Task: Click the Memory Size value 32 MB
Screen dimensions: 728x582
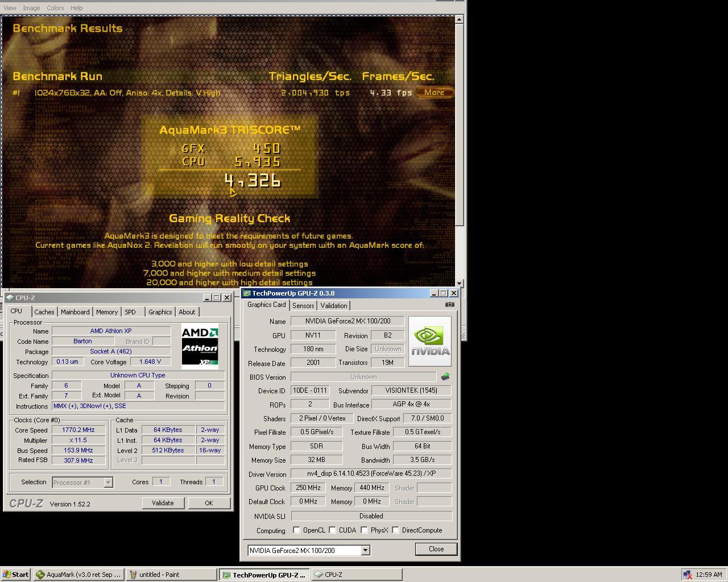Action: [317, 460]
